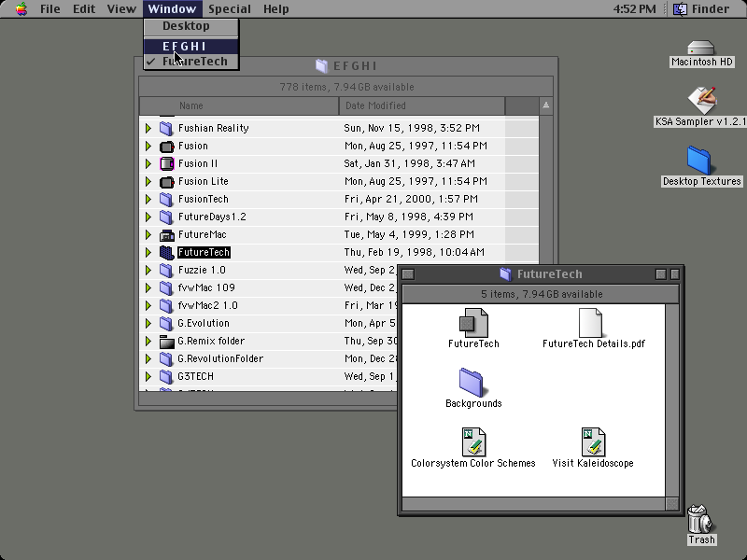Open the Edit menu
Screen dimensions: 747x560
pyautogui.click(x=84, y=9)
